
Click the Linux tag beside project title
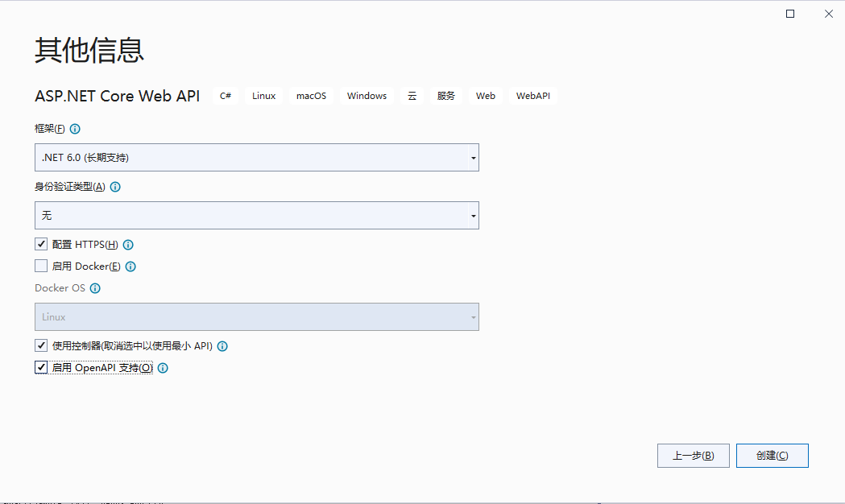pos(263,96)
